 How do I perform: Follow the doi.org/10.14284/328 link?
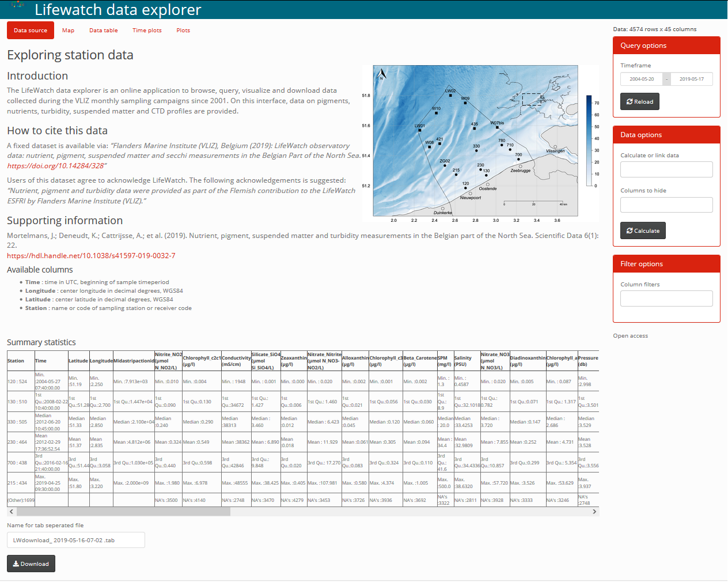click(55, 166)
